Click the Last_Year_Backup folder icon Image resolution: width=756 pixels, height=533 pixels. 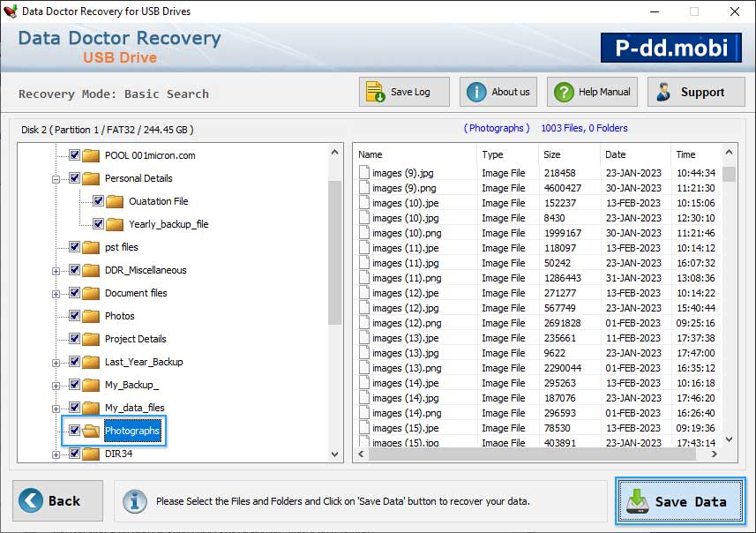(x=91, y=362)
